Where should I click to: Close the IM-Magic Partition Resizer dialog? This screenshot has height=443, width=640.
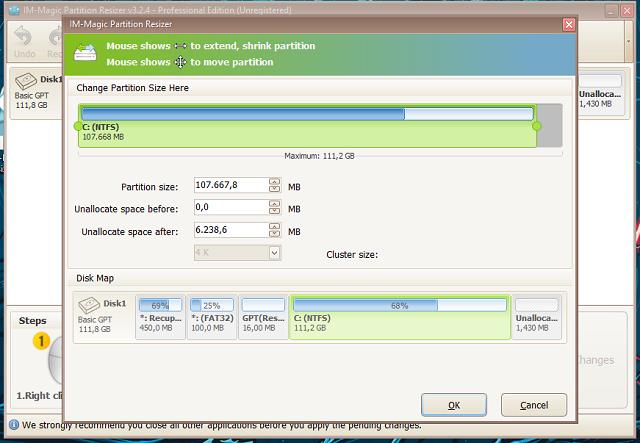click(x=569, y=25)
